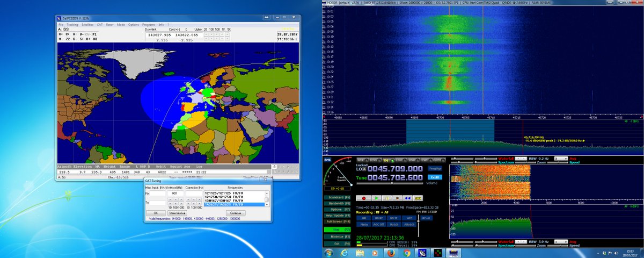
Task: Open the lower Avg dropdown showing 1
Action: click(x=561, y=241)
